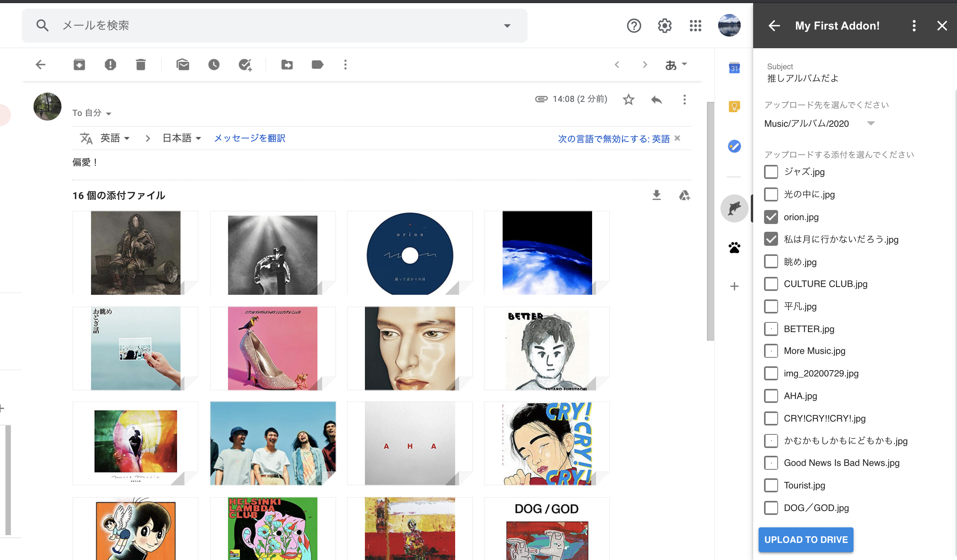Open the orion album attachment thumbnail
The image size is (957, 560).
pos(410,253)
